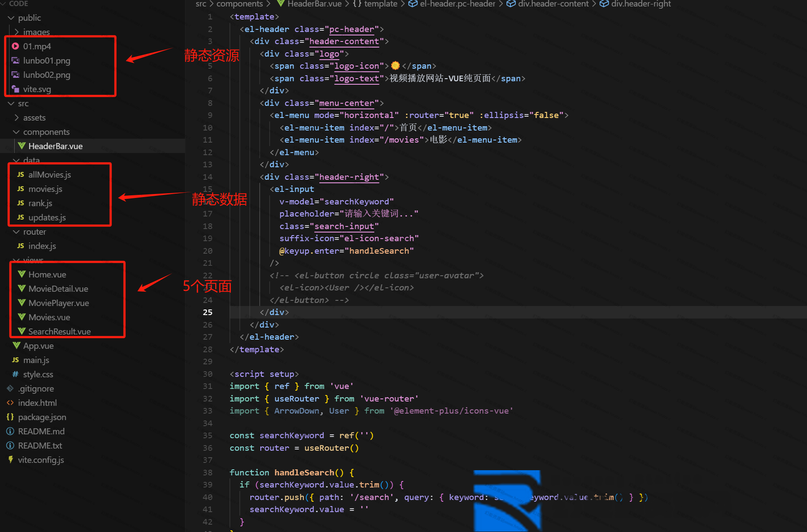Open Home.vue view file

[47, 274]
